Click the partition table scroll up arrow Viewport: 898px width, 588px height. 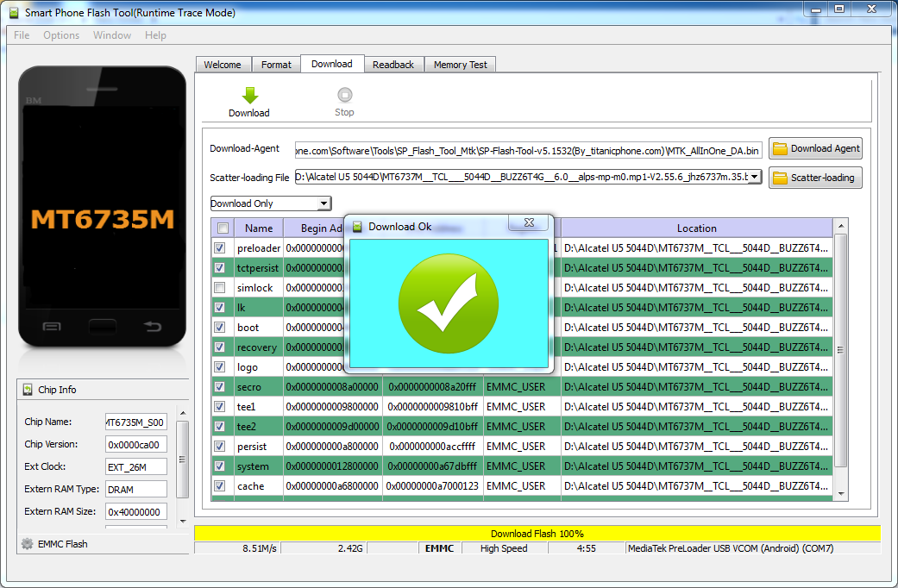point(841,226)
